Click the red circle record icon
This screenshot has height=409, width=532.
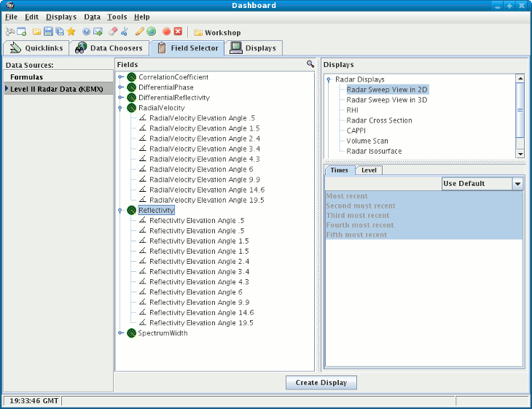click(x=166, y=32)
